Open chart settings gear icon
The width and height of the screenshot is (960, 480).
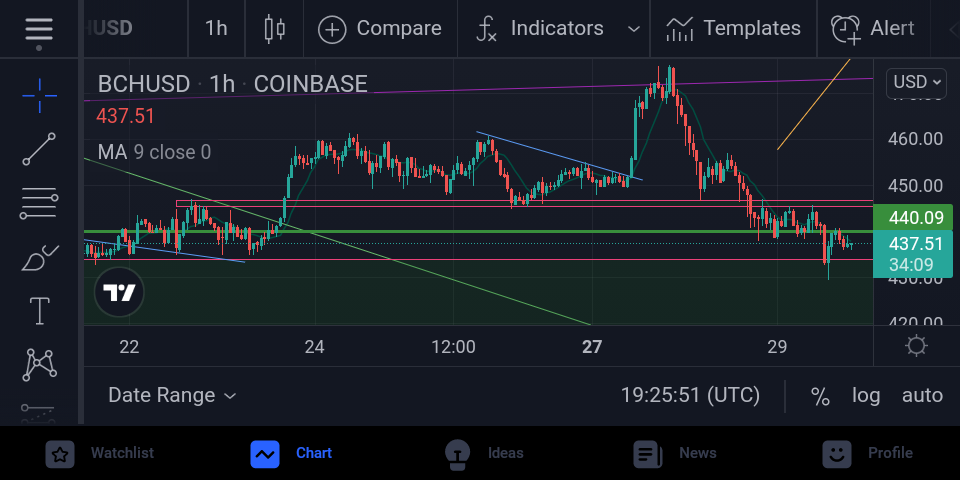[x=916, y=347]
